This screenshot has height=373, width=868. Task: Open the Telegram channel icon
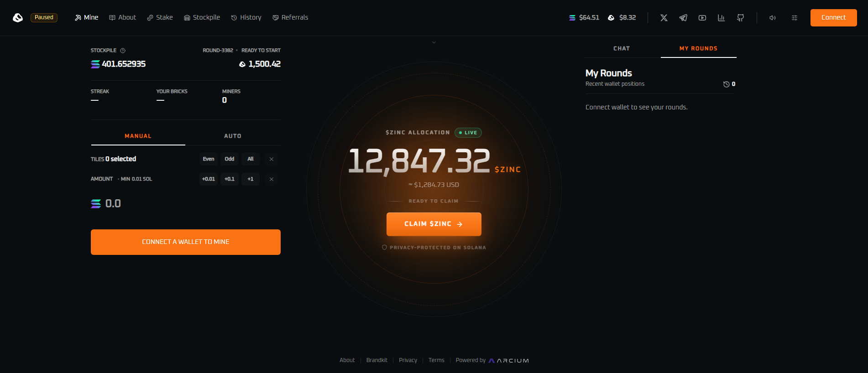tap(683, 18)
